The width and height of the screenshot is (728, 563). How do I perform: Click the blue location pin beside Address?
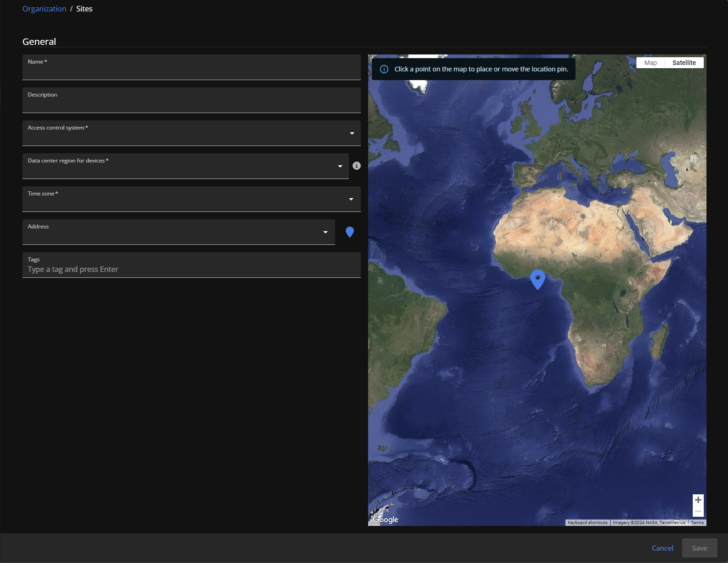(x=350, y=232)
